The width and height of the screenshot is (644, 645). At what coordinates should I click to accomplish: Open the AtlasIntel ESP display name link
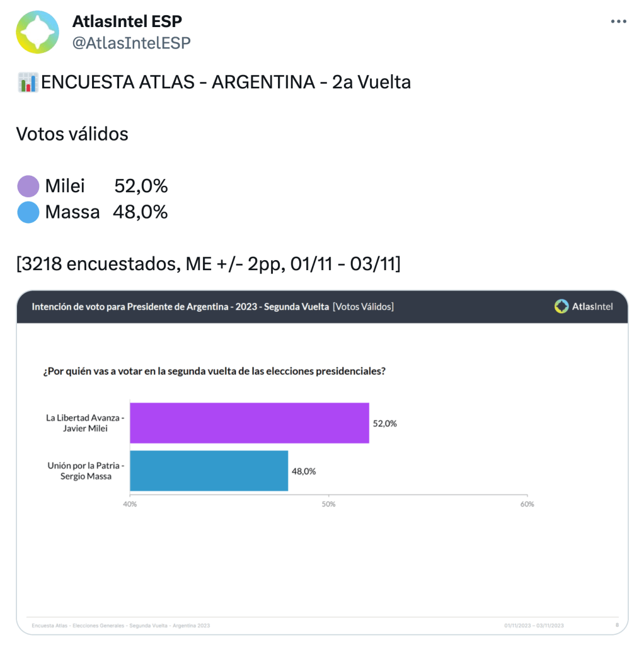(x=127, y=21)
